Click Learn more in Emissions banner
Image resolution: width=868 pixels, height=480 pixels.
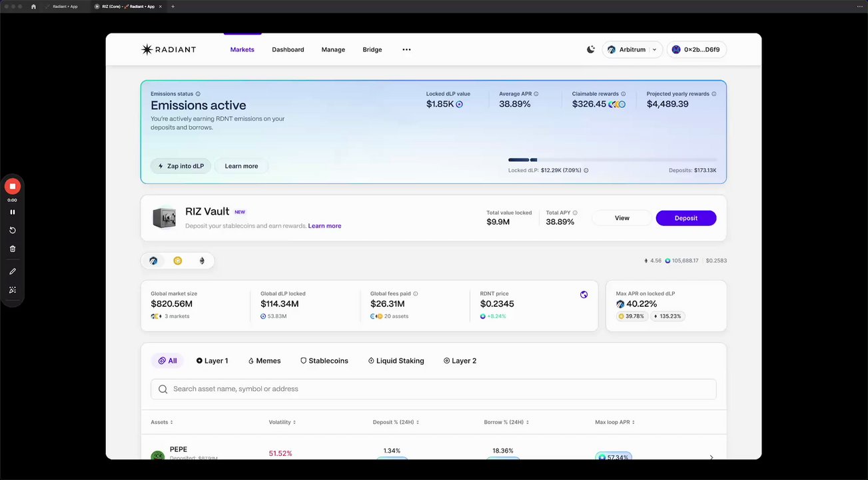[241, 166]
